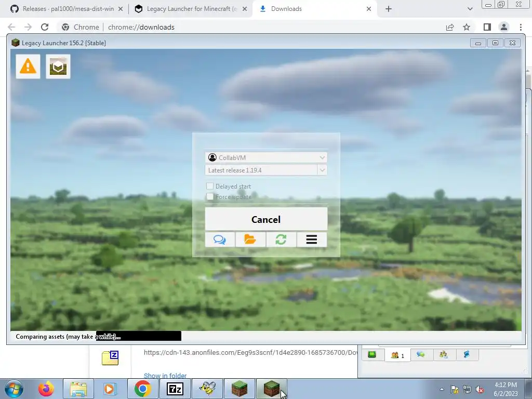The image size is (532, 399).
Task: Click the anonfiles download URL link
Action: (x=250, y=353)
